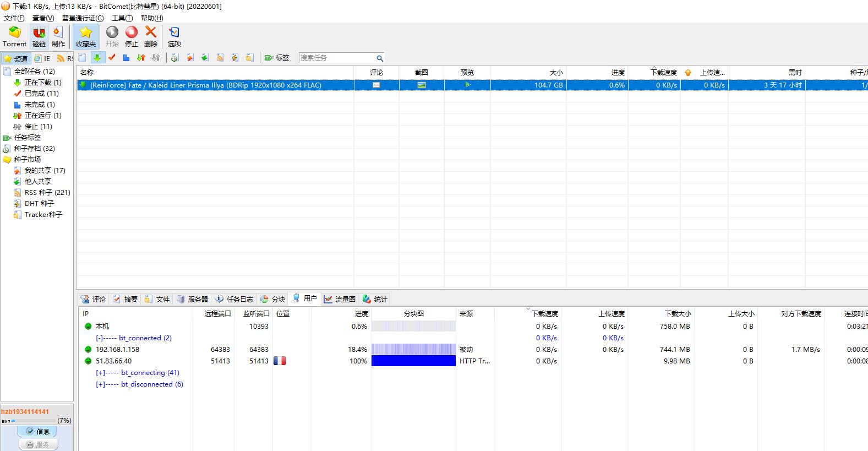Open the 彗星通行证 menu
Screen dimensions: 868x451
tap(83, 18)
